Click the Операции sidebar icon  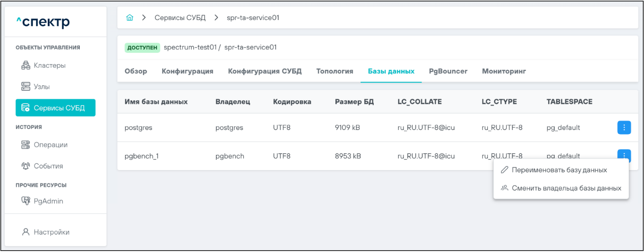(x=26, y=145)
